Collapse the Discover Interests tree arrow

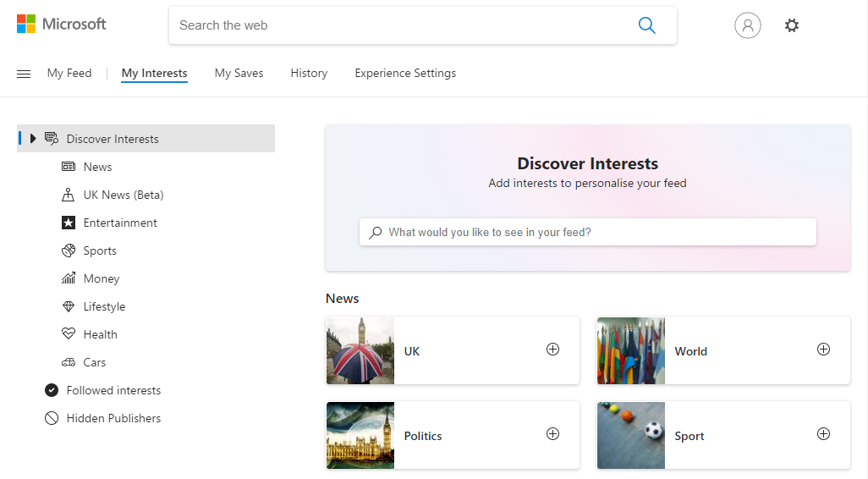[33, 139]
